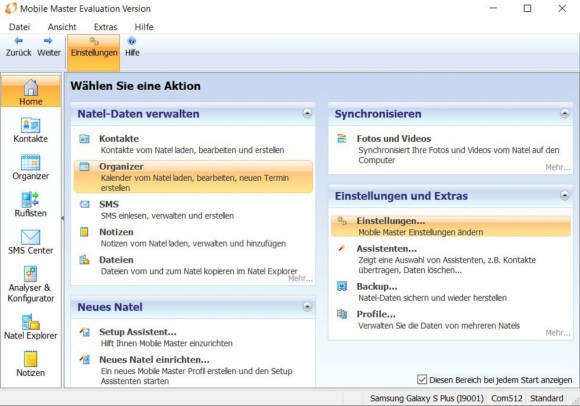
Task: Toggle 'Diesen Bereich bei jedem Start anzeigen' checkbox
Action: tap(422, 379)
